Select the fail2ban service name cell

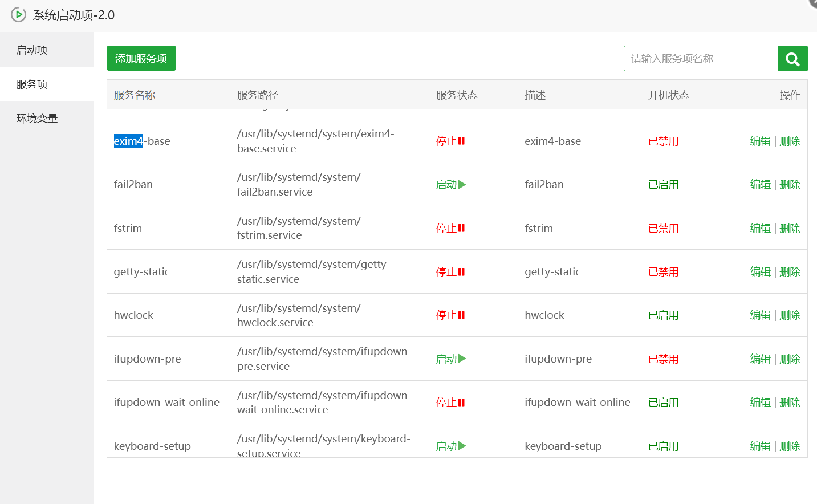[133, 185]
